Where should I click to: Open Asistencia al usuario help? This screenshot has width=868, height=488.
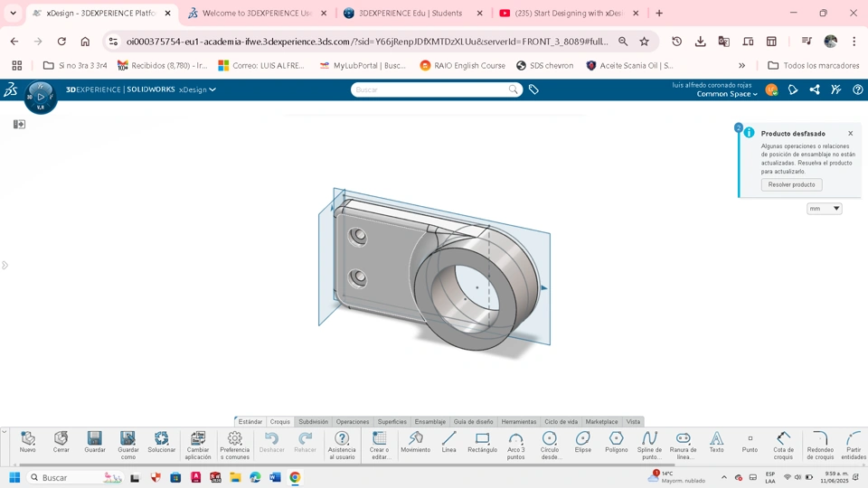342,439
